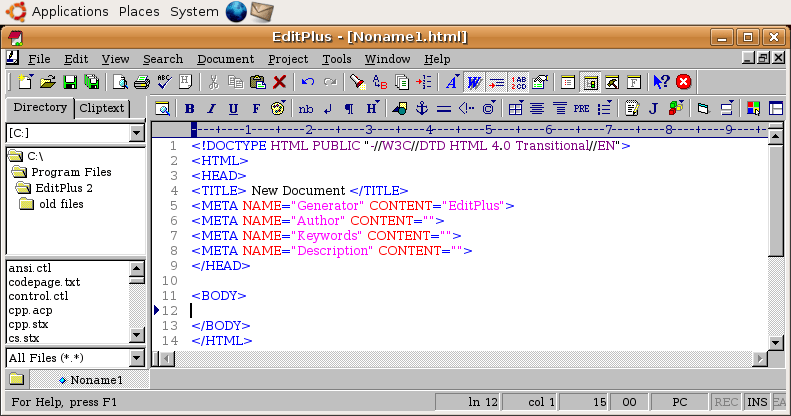Create a new document with the New icon
The width and height of the screenshot is (791, 416).
pyautogui.click(x=25, y=82)
